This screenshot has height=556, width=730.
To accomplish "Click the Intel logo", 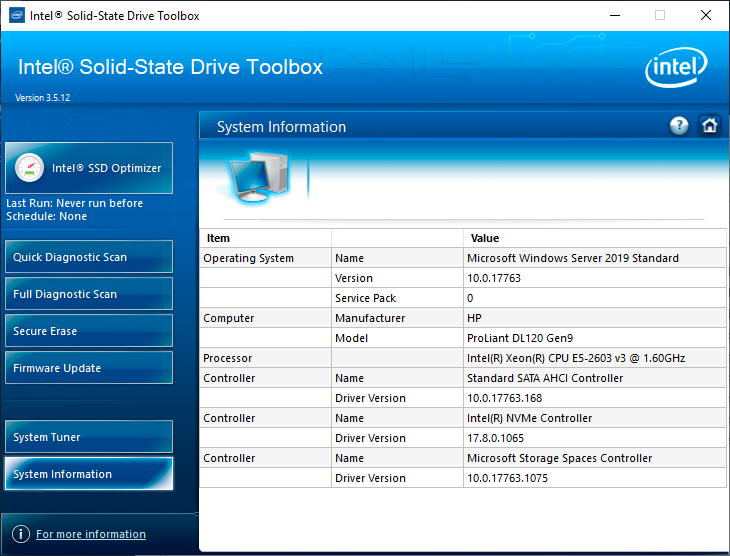I will coord(677,69).
